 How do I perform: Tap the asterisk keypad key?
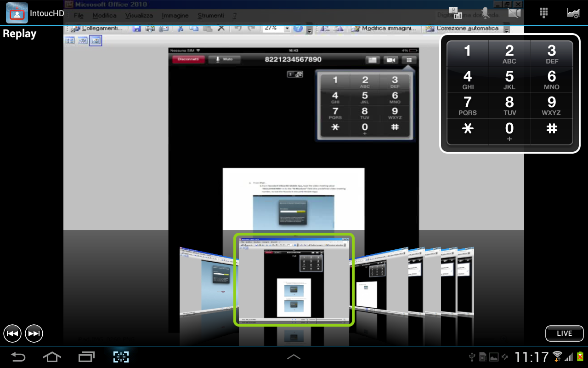[x=468, y=132]
